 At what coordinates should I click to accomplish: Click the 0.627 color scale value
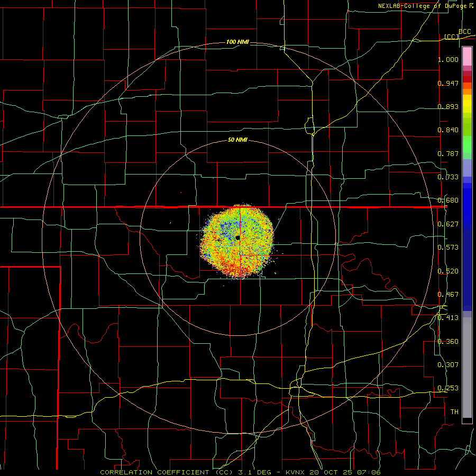(448, 224)
